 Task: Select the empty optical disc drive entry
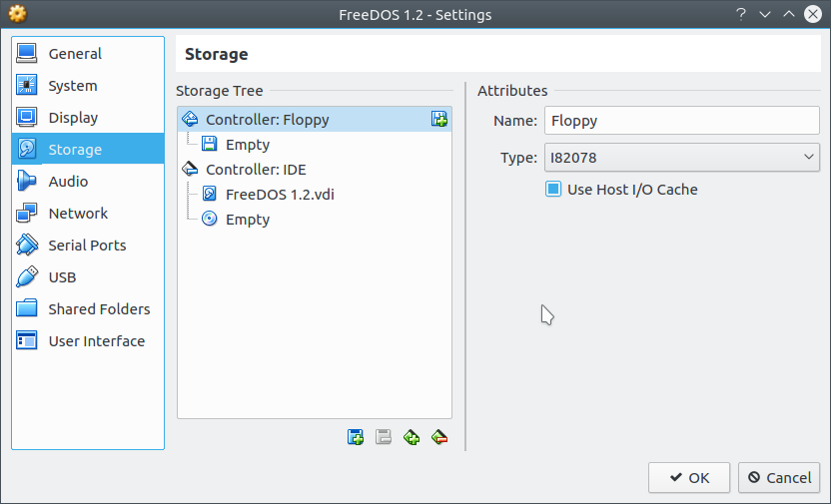pos(248,220)
